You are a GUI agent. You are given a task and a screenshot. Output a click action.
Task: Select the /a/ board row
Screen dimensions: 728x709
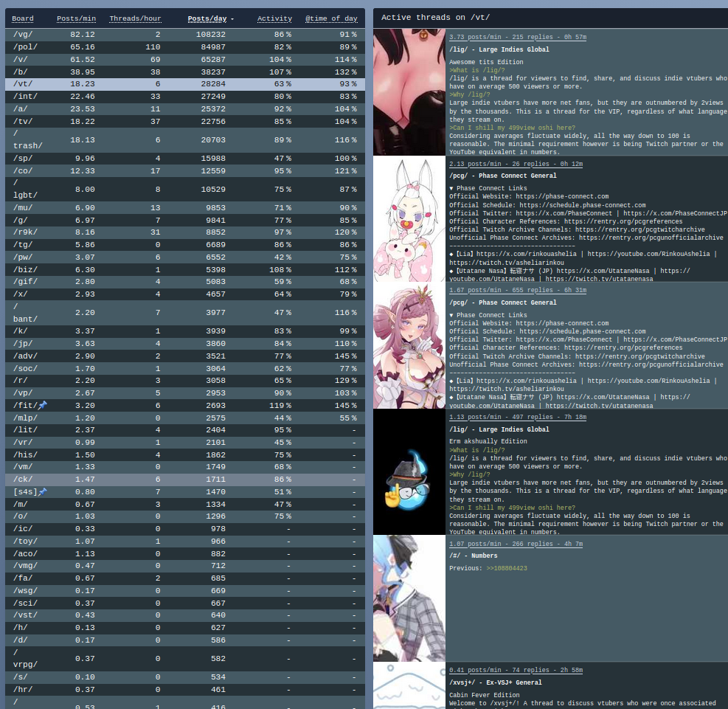(185, 109)
